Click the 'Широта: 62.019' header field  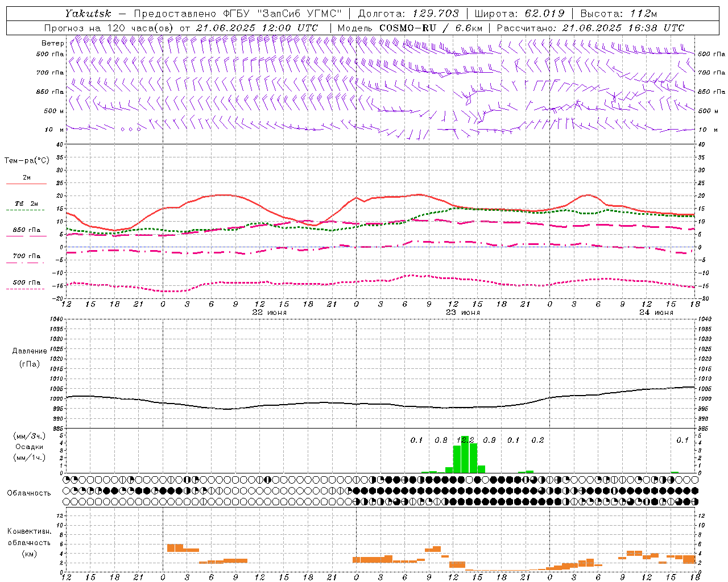[x=519, y=13]
